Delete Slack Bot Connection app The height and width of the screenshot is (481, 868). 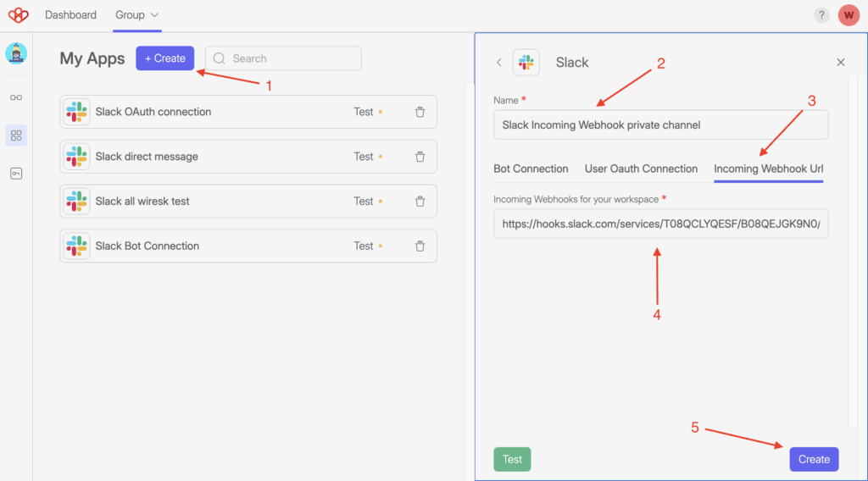[x=420, y=246]
